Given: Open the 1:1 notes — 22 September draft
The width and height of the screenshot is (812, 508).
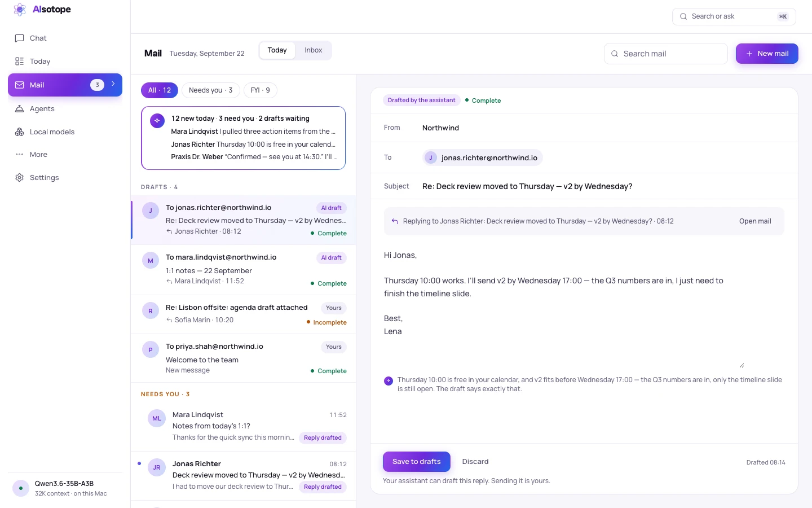Looking at the screenshot, I should [244, 270].
